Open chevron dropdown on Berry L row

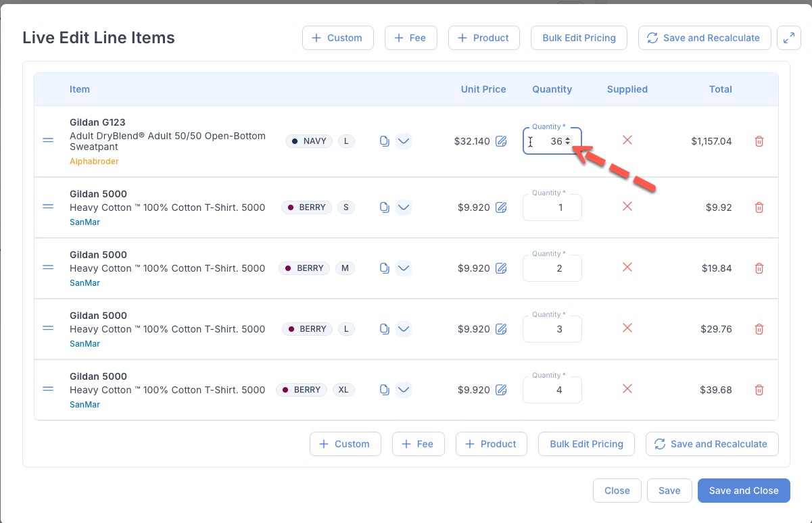click(x=403, y=329)
